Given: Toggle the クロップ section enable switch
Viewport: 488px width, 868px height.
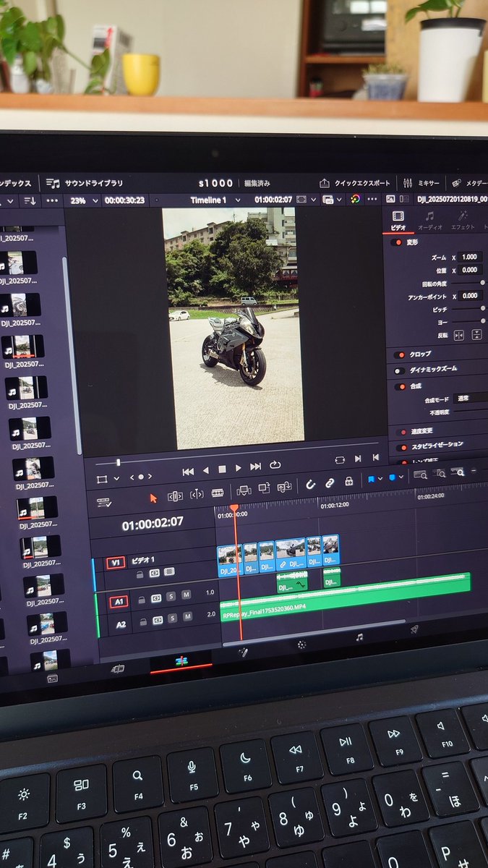Looking at the screenshot, I should pos(398,354).
